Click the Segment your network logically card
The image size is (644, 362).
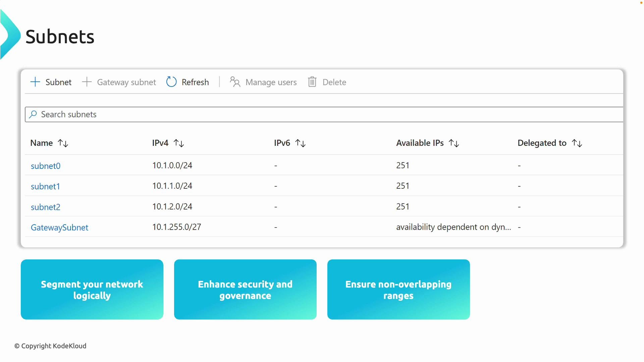(92, 290)
